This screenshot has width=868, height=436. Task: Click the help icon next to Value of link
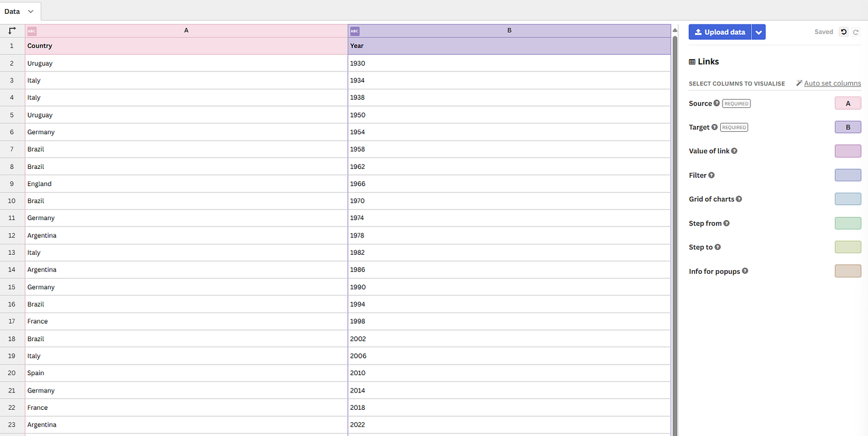[x=734, y=151]
